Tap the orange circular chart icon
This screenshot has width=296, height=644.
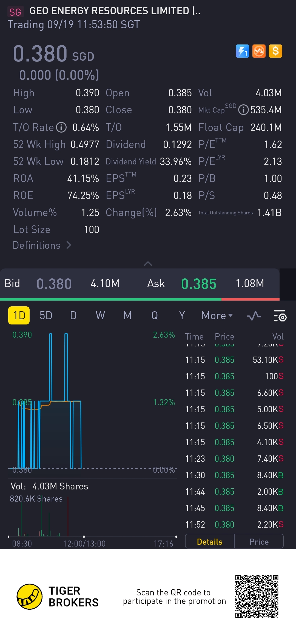(x=259, y=51)
